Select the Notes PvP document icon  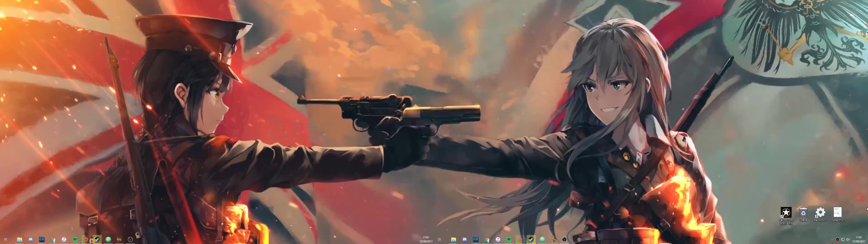coord(837,214)
